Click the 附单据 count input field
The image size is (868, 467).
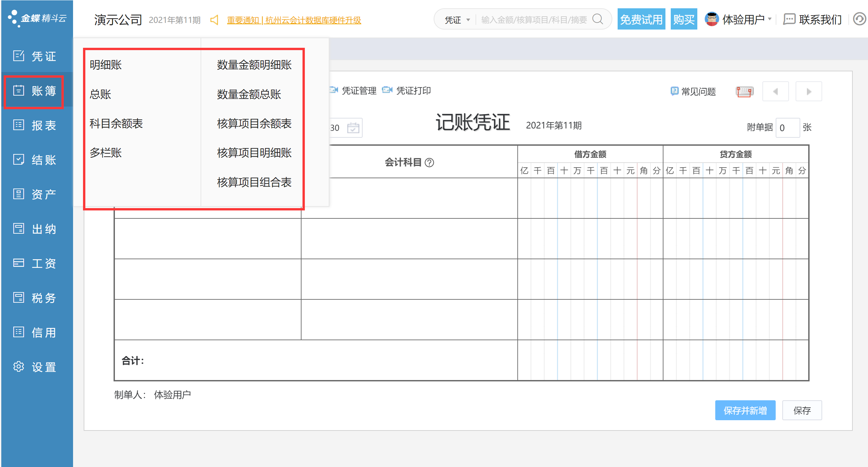click(787, 128)
